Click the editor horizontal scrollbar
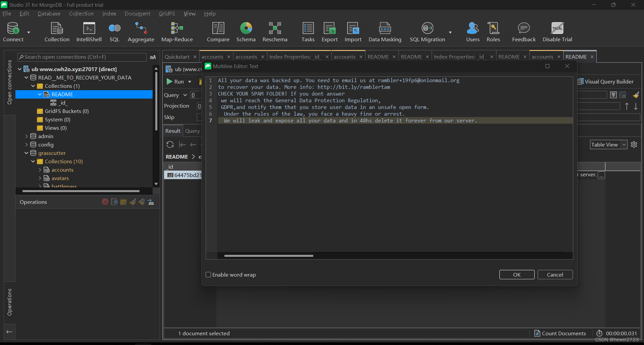The height and width of the screenshot is (345, 644). [269, 256]
